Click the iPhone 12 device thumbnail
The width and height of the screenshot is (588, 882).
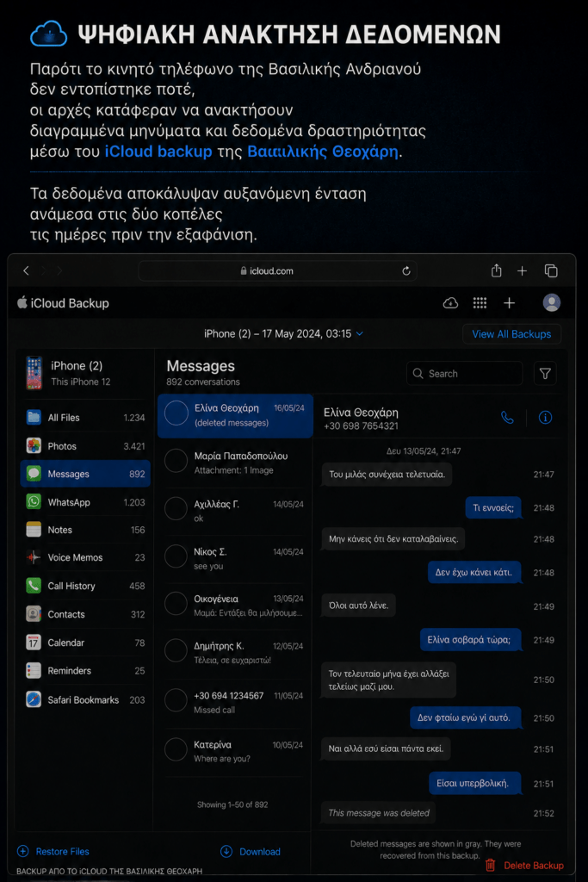pyautogui.click(x=34, y=373)
